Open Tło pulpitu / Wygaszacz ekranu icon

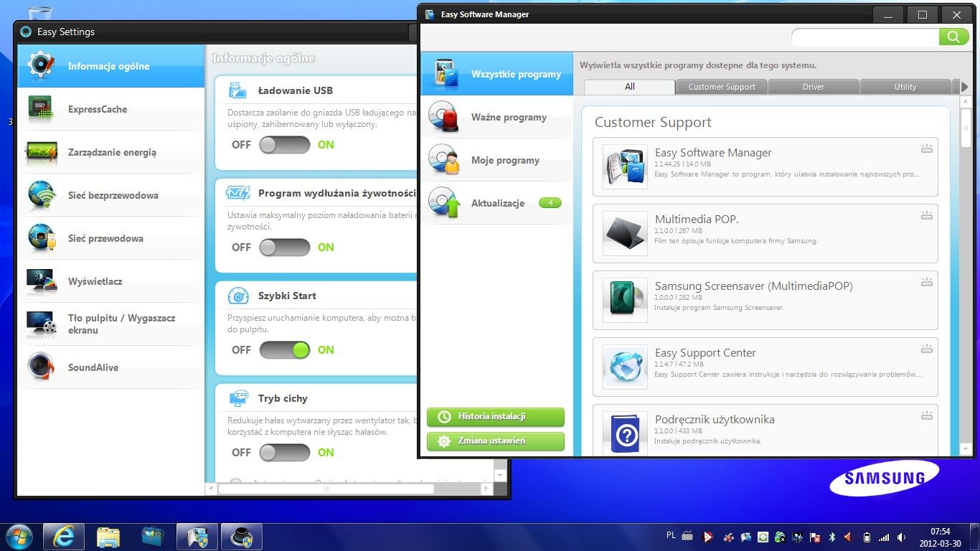(x=41, y=324)
